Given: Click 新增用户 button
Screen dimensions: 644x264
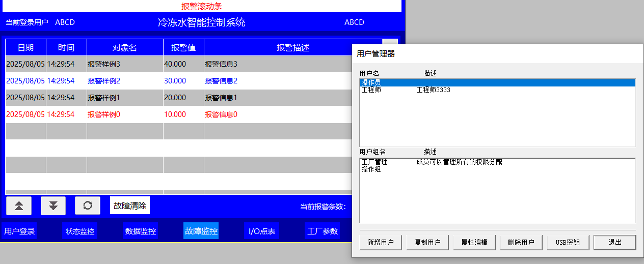Looking at the screenshot, I should [x=381, y=242].
